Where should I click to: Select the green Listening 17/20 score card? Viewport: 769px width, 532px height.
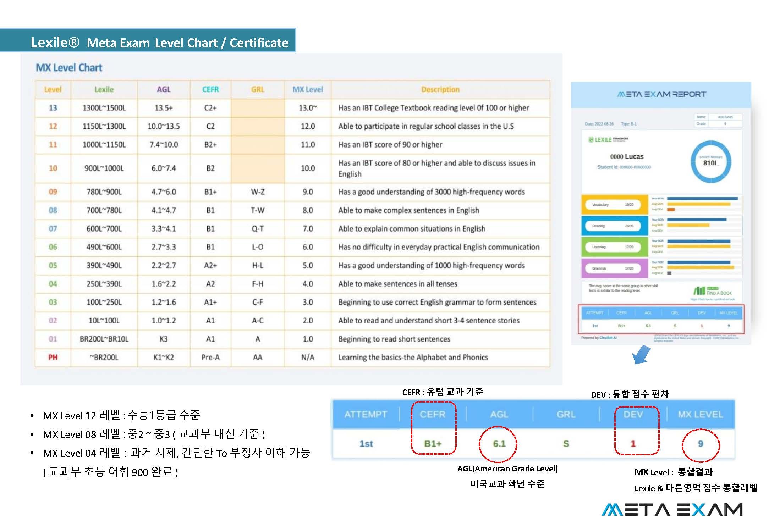coord(614,247)
